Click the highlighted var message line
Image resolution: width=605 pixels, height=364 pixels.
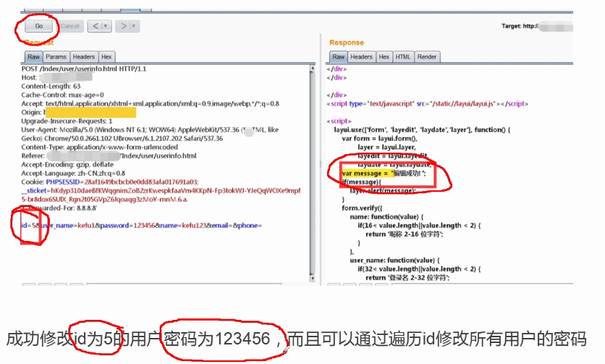click(x=384, y=173)
